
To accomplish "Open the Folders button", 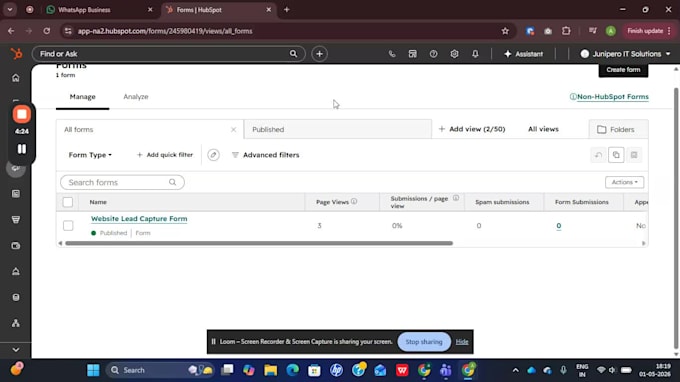I will (x=619, y=129).
